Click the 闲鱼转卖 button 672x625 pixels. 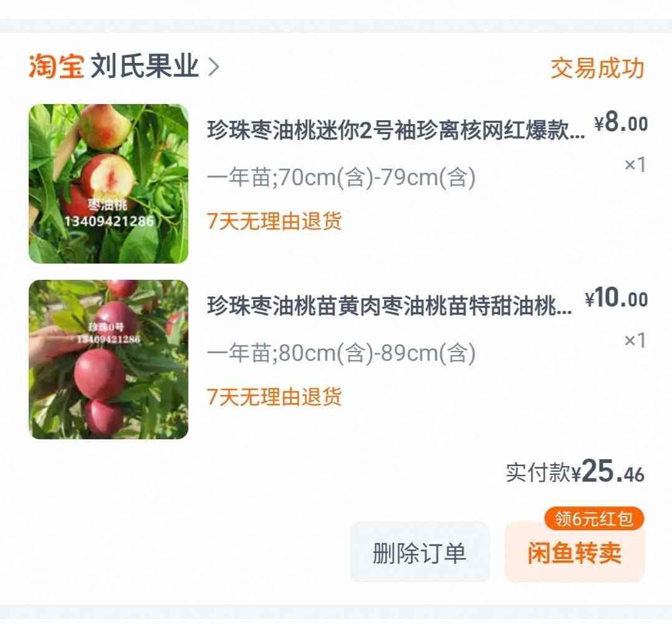point(575,552)
